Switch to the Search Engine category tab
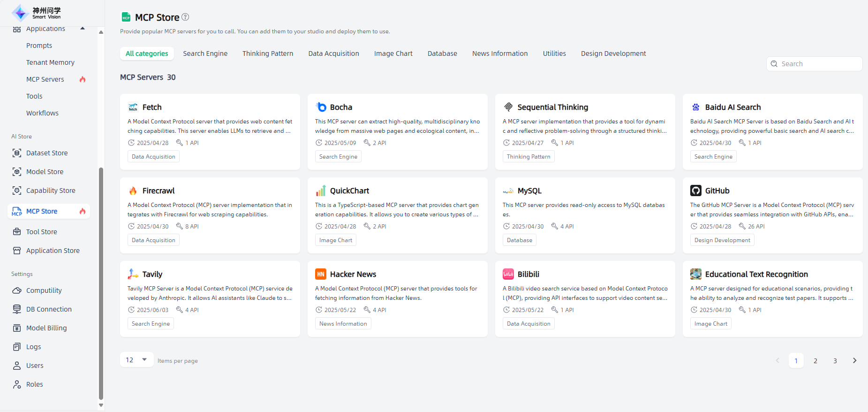 coord(205,53)
